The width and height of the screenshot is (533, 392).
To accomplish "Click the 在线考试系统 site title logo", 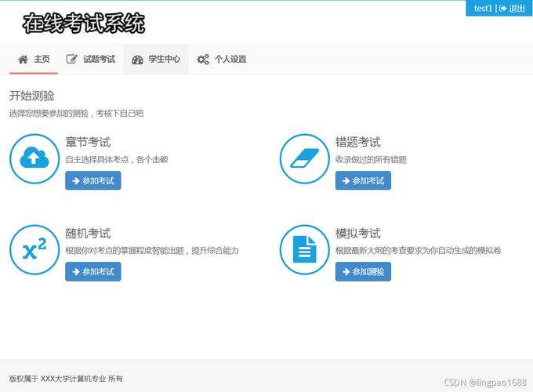I will tap(84, 23).
